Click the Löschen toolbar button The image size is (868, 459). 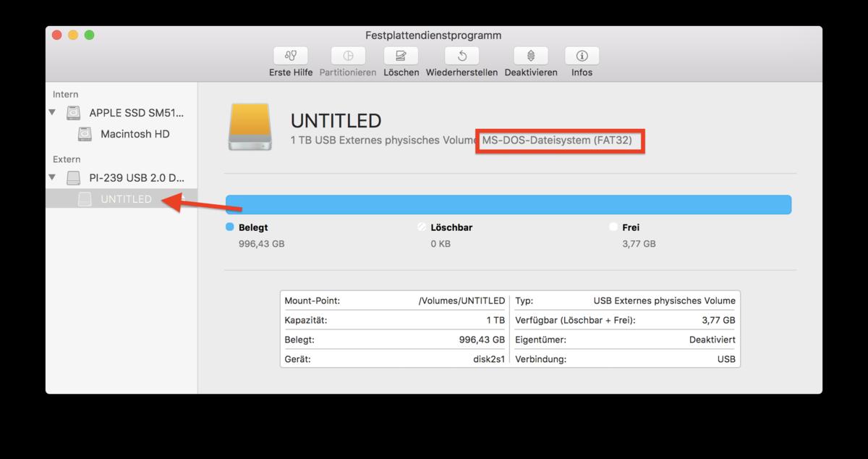tap(401, 56)
